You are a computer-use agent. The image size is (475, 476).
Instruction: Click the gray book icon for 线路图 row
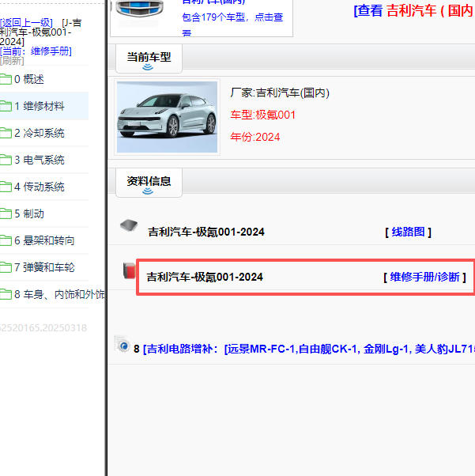point(129,226)
